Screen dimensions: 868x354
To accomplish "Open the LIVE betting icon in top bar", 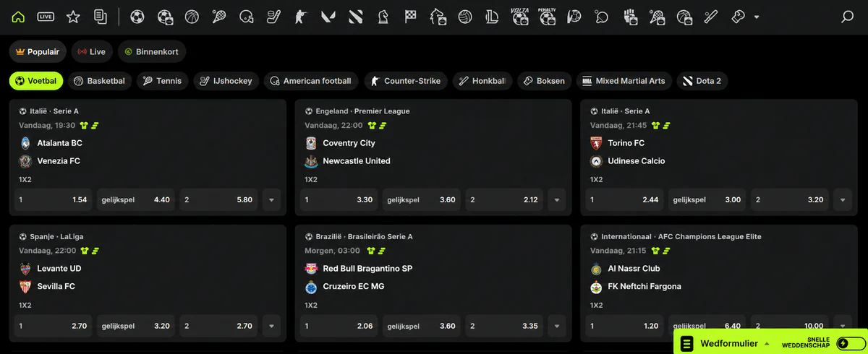I will point(46,17).
